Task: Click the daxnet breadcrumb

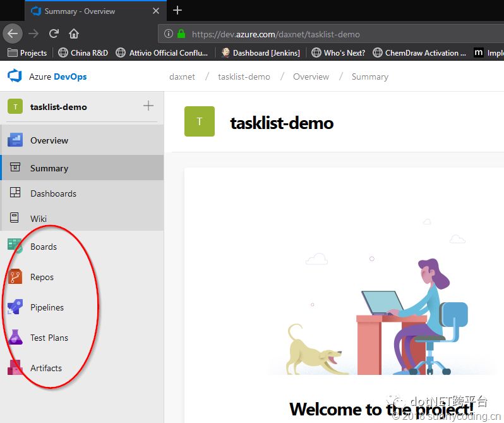Action: click(x=182, y=77)
